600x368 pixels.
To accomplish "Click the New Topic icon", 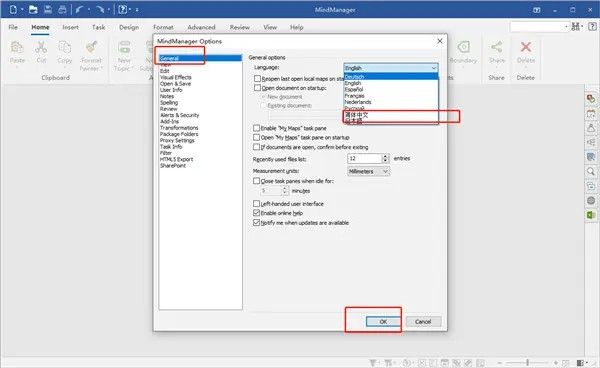I will pyautogui.click(x=124, y=47).
